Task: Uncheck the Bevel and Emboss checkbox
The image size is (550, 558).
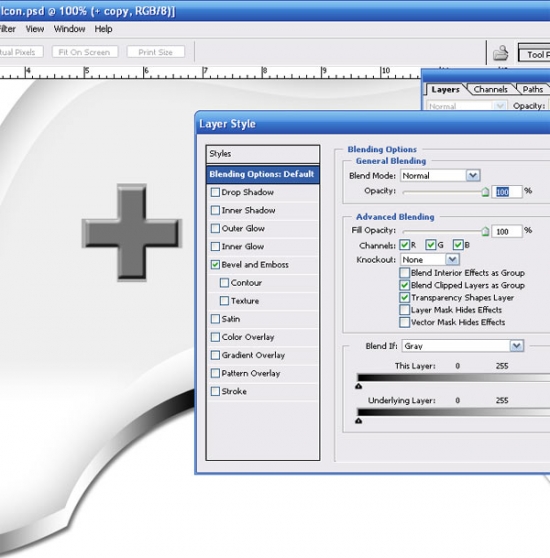Action: [x=215, y=265]
